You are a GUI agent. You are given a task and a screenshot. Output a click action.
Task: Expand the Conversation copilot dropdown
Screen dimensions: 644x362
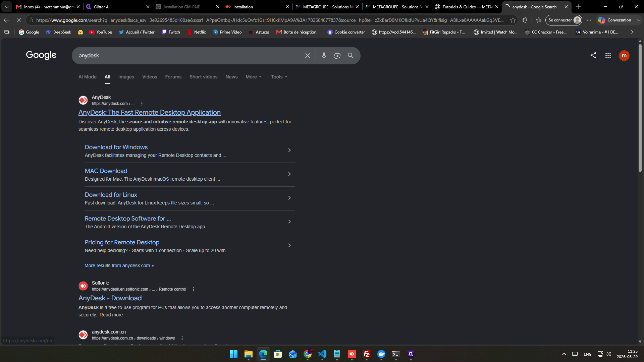tap(638, 20)
